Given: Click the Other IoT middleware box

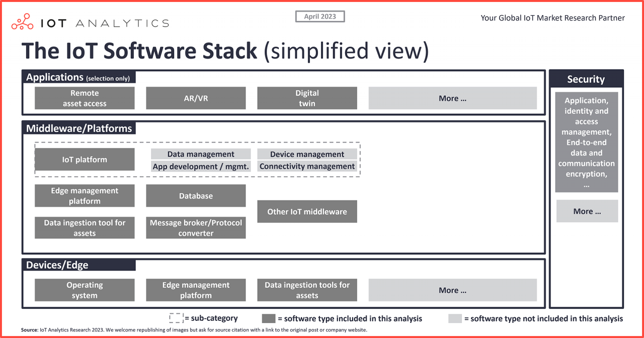Looking at the screenshot, I should (307, 211).
